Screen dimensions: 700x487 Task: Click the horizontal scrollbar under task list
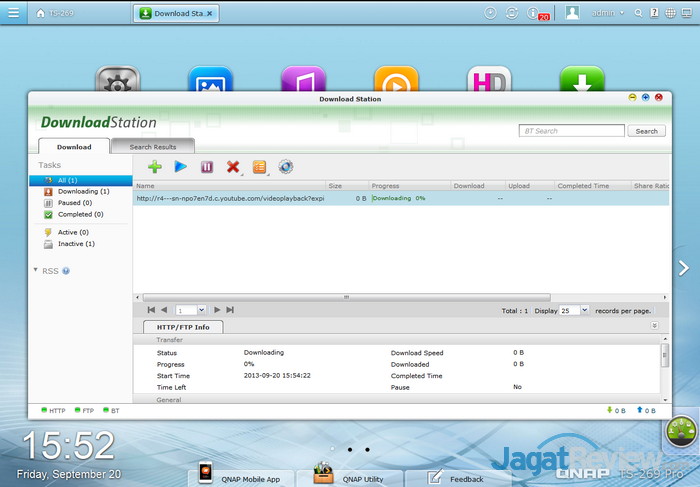pyautogui.click(x=346, y=297)
